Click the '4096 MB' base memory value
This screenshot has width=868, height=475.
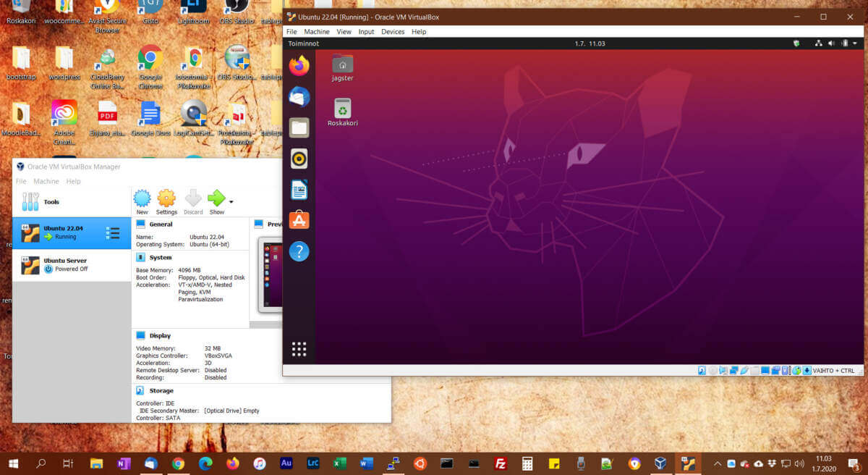coord(190,270)
